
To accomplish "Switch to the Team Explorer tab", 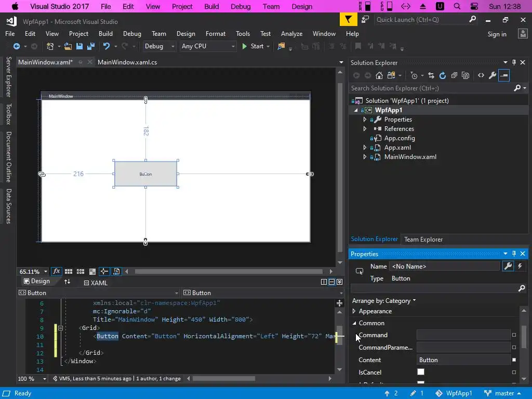I will [x=423, y=239].
